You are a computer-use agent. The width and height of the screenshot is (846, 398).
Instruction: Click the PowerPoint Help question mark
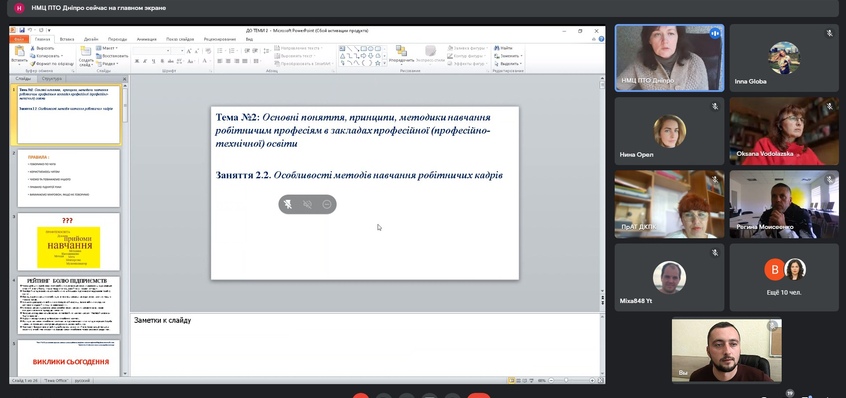click(601, 39)
